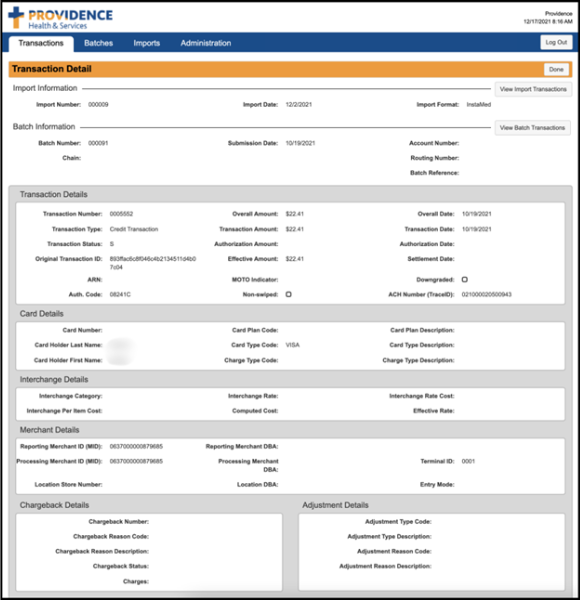Select the Transaction Date 10/19/2021 value

(477, 229)
